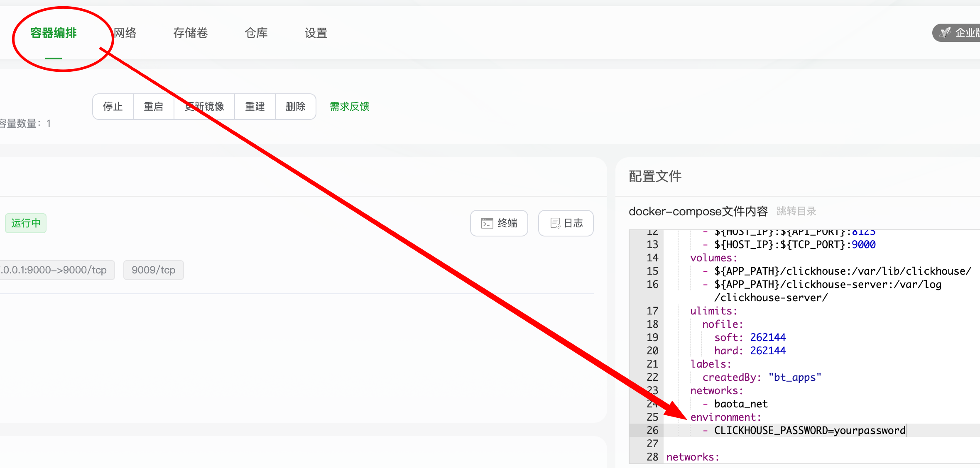Click the 9009/tcp port tag

[153, 270]
